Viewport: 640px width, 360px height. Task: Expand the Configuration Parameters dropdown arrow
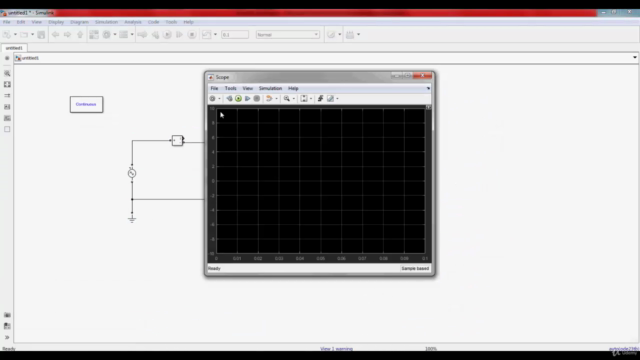pos(115,35)
